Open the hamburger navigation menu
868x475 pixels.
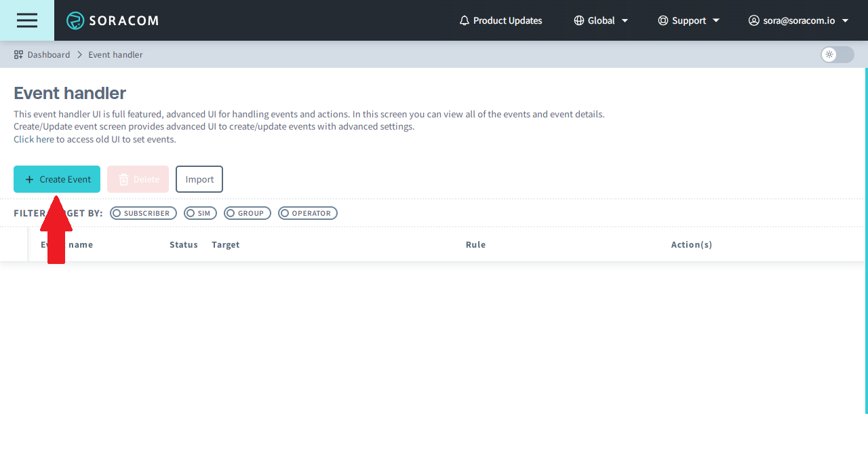[x=26, y=20]
